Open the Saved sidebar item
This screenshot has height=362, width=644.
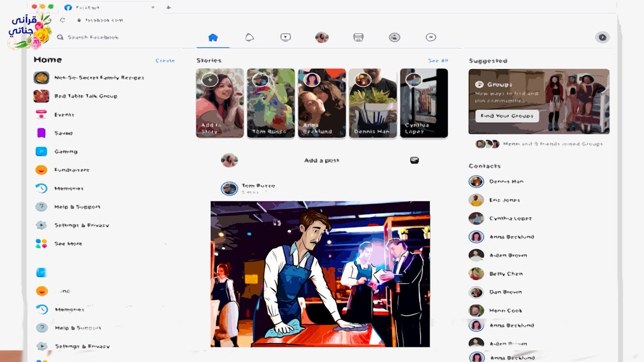tap(54, 133)
